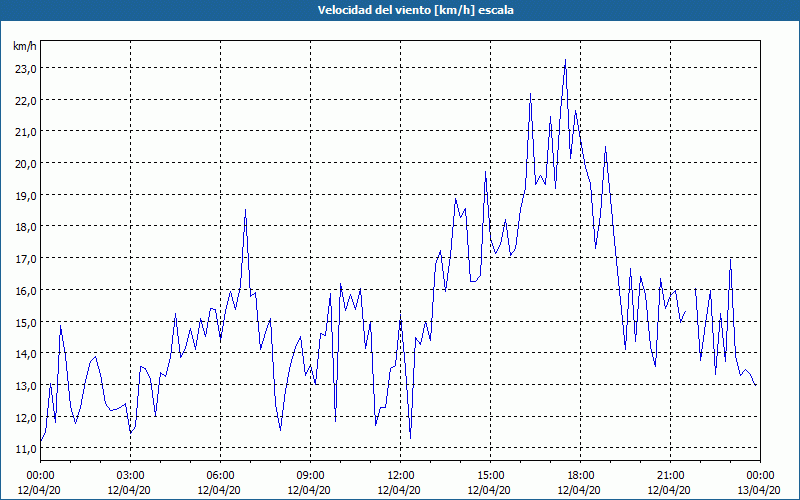Screen dimensions: 800x500
Task: Click the '12,0' y-axis label
Action: pyautogui.click(x=26, y=417)
